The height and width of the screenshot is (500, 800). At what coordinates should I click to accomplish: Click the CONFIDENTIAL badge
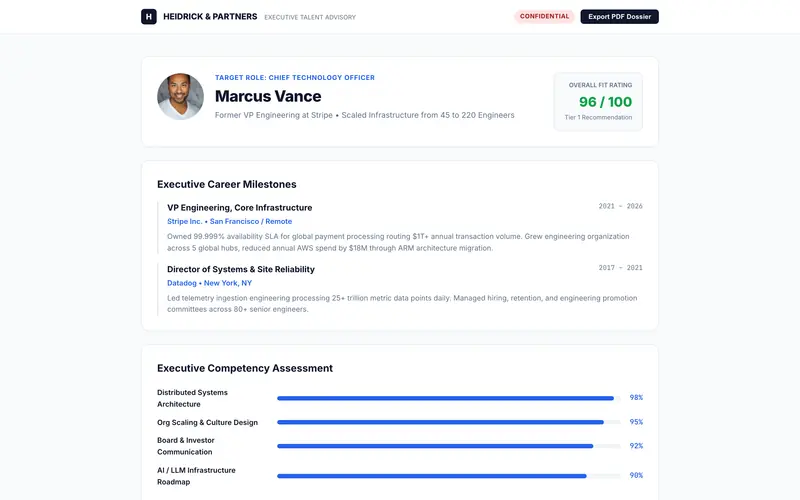click(544, 16)
